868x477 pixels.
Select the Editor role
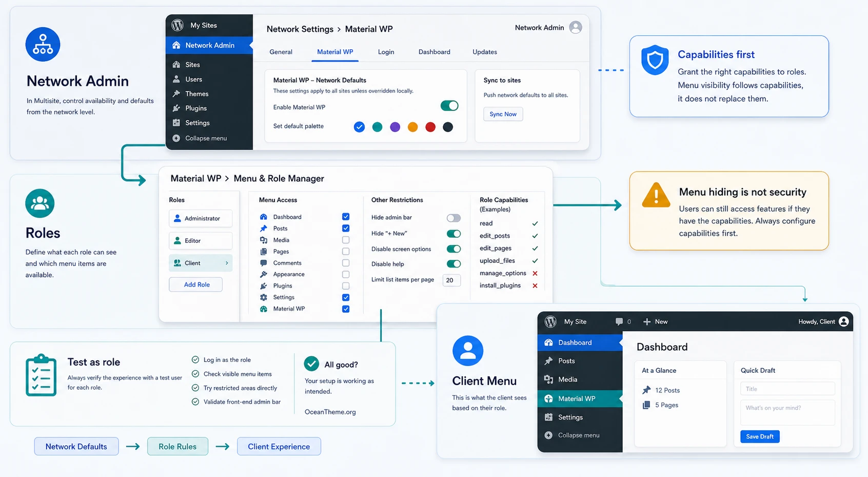(x=201, y=241)
